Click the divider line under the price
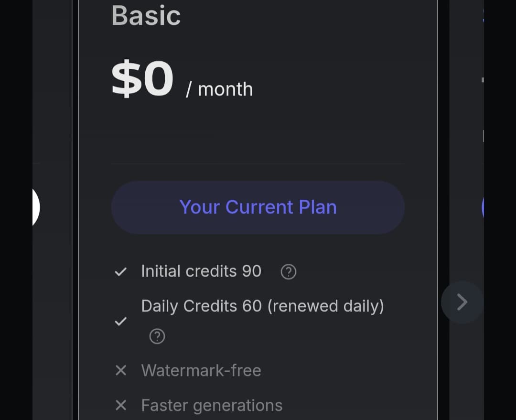 pyautogui.click(x=258, y=164)
